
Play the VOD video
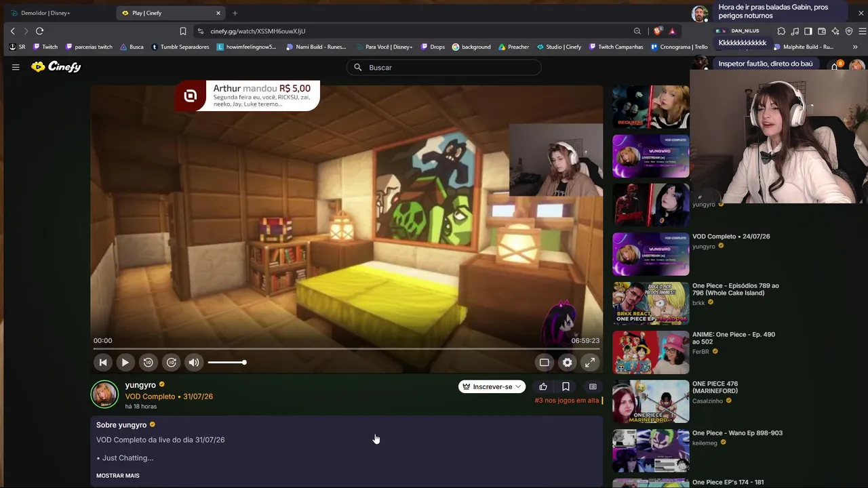tap(125, 363)
